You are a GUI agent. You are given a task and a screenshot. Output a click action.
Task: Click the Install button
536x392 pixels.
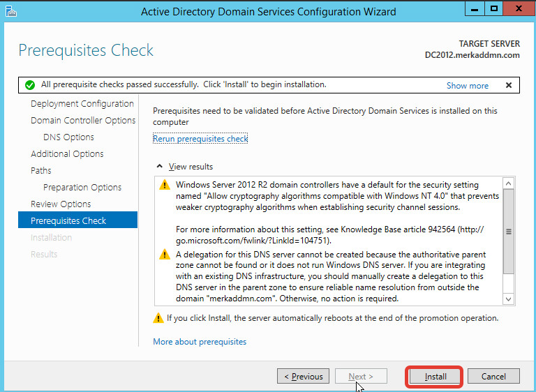(x=435, y=376)
